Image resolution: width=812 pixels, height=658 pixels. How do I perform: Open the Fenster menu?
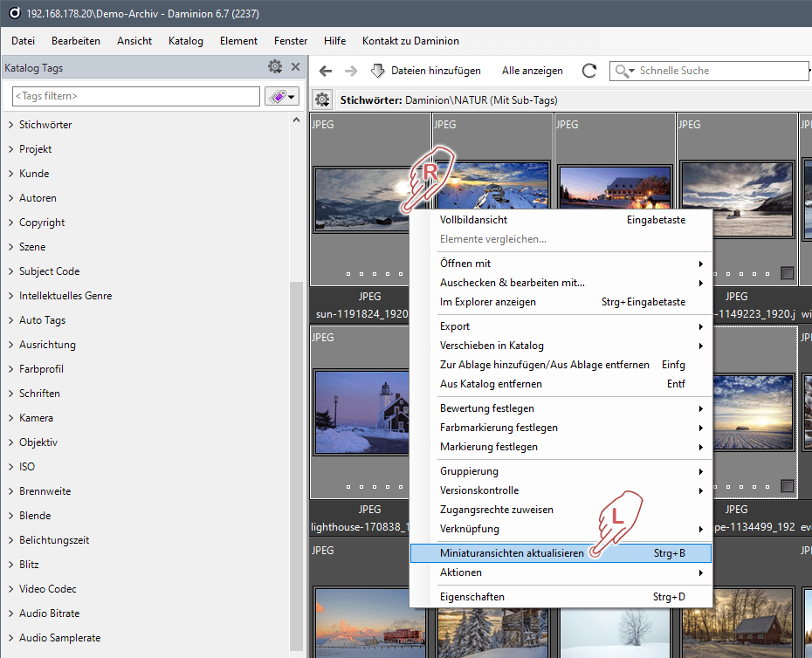tap(291, 41)
